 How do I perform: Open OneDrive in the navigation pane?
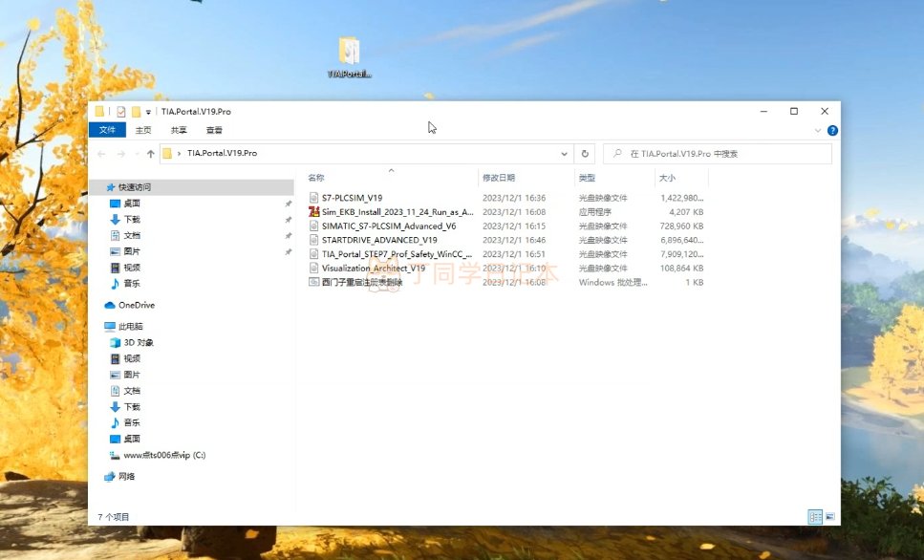136,305
